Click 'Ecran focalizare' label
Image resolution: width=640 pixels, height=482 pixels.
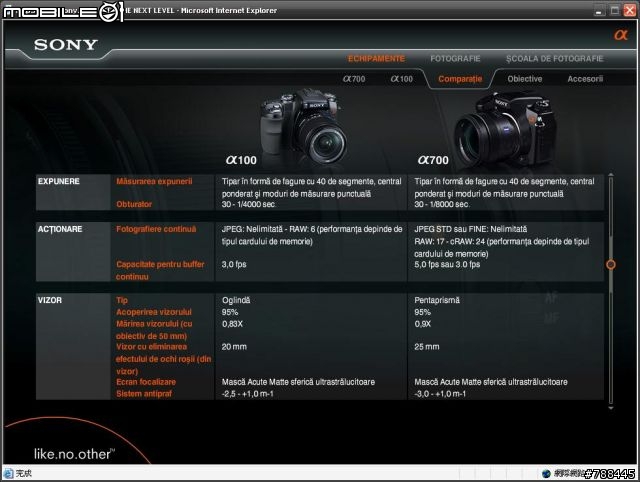click(146, 382)
